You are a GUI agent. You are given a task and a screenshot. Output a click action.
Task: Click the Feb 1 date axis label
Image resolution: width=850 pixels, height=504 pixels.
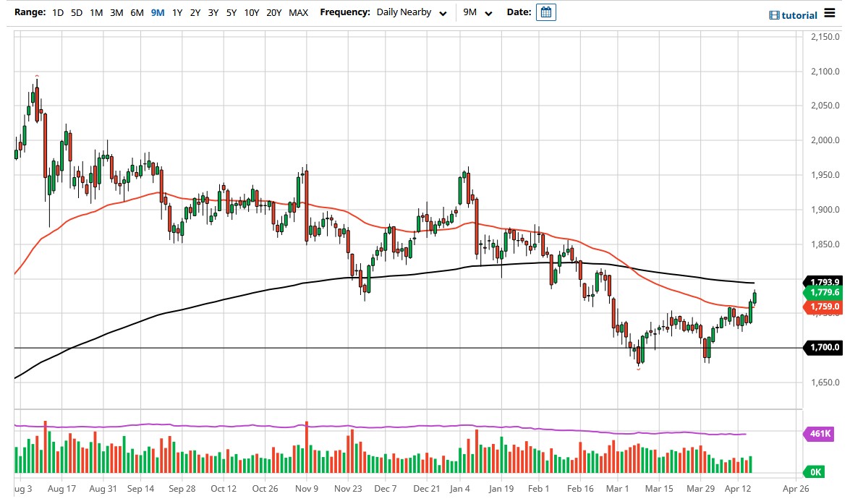[x=538, y=489]
